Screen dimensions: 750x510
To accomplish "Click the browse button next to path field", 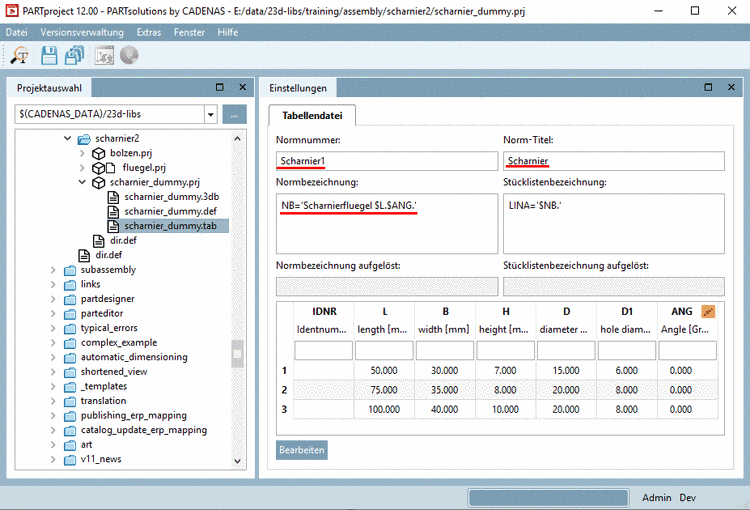I will [234, 115].
